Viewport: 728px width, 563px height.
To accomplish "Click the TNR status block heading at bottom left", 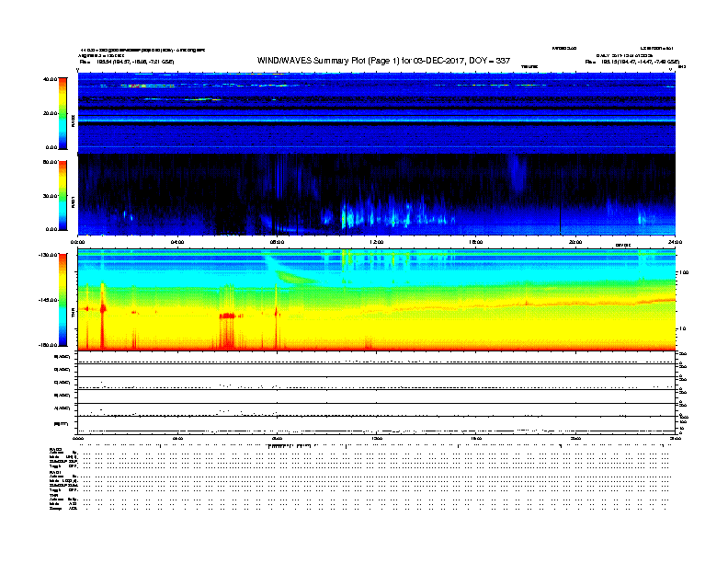I will coord(53,495).
